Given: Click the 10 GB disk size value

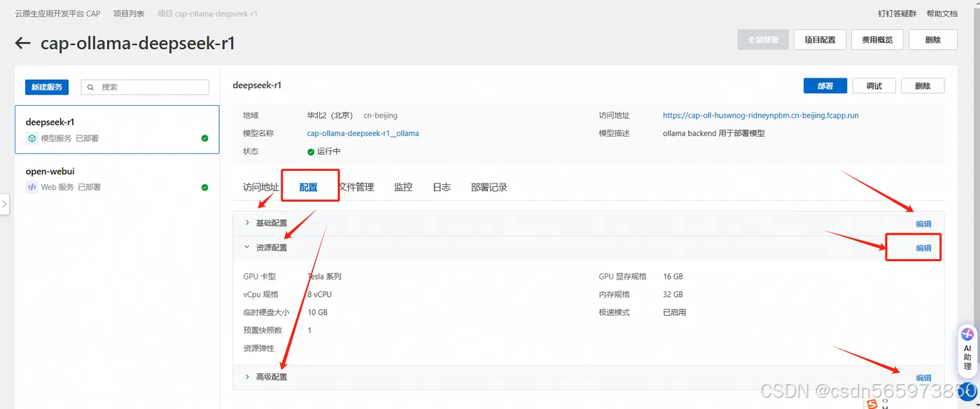Looking at the screenshot, I should coord(317,312).
